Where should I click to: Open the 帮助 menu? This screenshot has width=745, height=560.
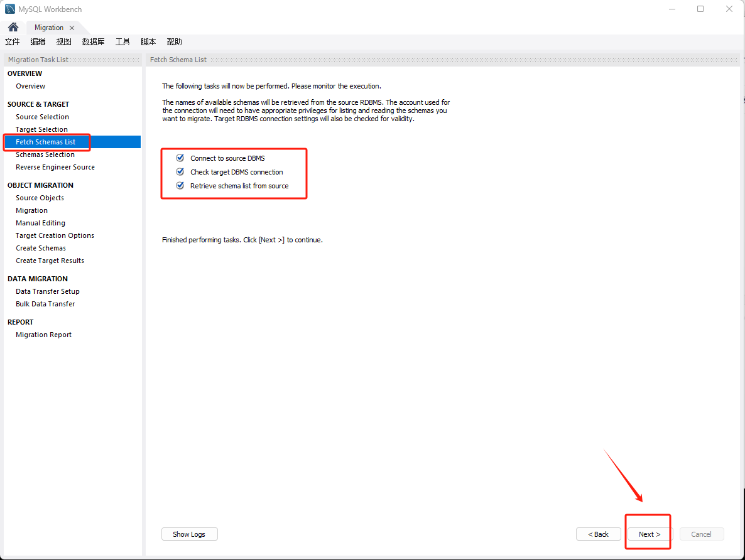[x=175, y=42]
